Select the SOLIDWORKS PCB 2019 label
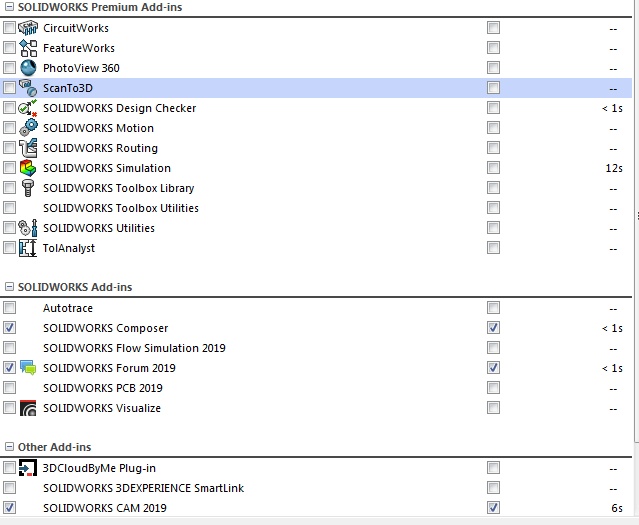The image size is (639, 525). [103, 388]
